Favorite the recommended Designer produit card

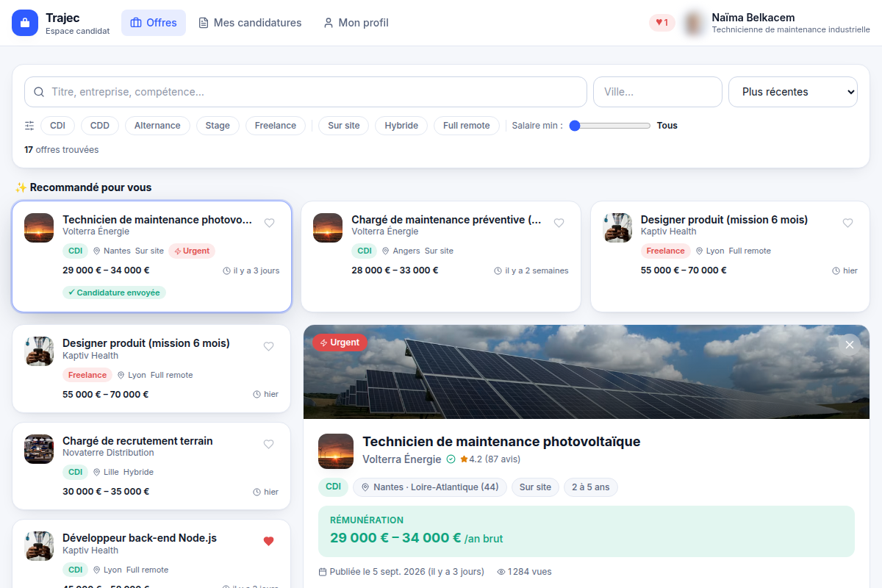(x=847, y=223)
